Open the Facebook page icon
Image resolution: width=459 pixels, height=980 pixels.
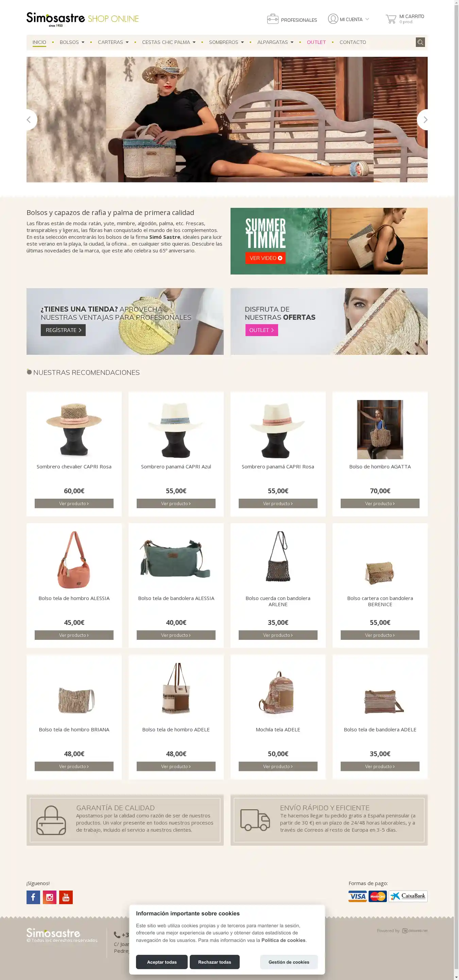(x=33, y=897)
